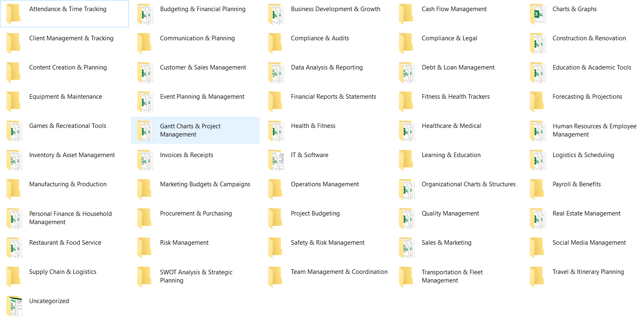Image resolution: width=644 pixels, height=322 pixels.
Task: Select the Healthcare & Medical folder icon
Action: [x=406, y=131]
